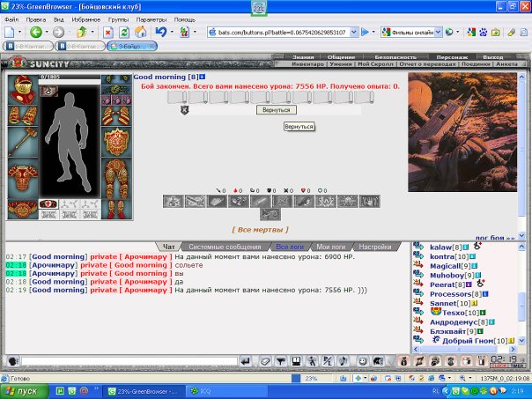Select the red boots equipment slot
The height and width of the screenshot is (399, 532).
click(116, 210)
